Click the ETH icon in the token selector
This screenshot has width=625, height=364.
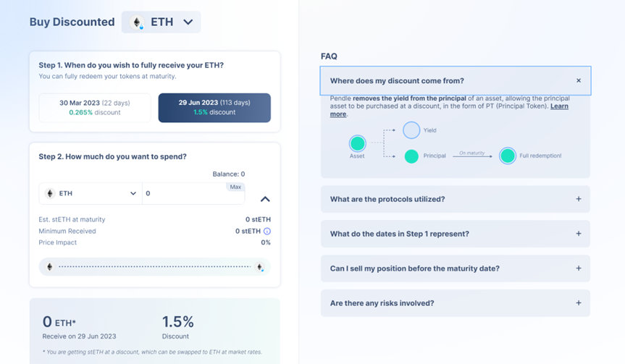(x=50, y=193)
